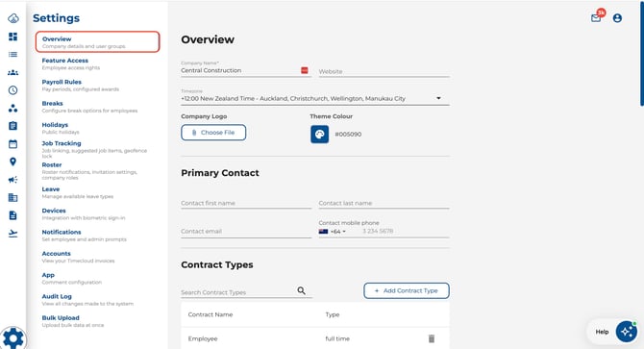
Task: Focus the Contact last name field
Action: click(384, 203)
